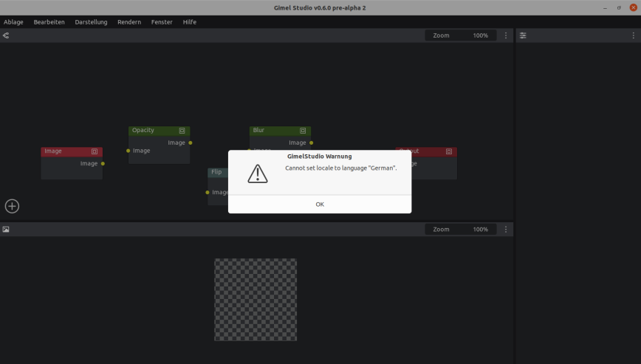Open properties panel three-dot menu

coord(633,35)
